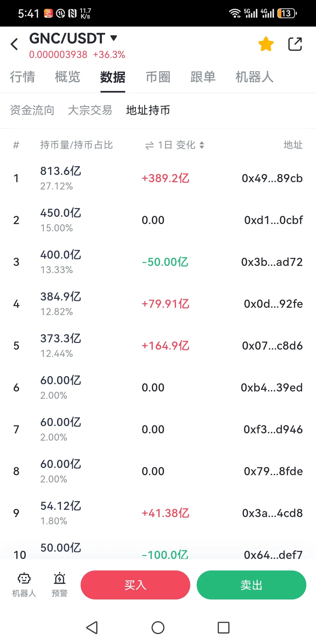316x644 pixels.
Task: Toggle the yellow favorite star
Action: [x=266, y=44]
